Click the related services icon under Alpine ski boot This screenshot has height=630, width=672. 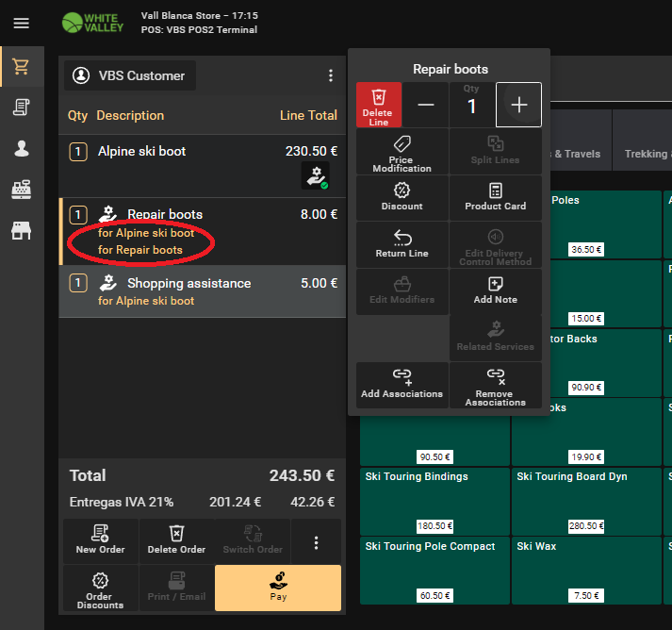[315, 175]
